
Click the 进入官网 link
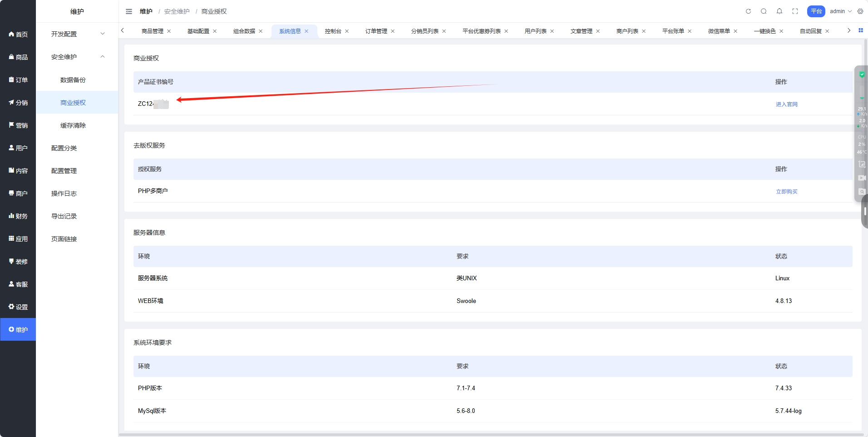(x=786, y=104)
